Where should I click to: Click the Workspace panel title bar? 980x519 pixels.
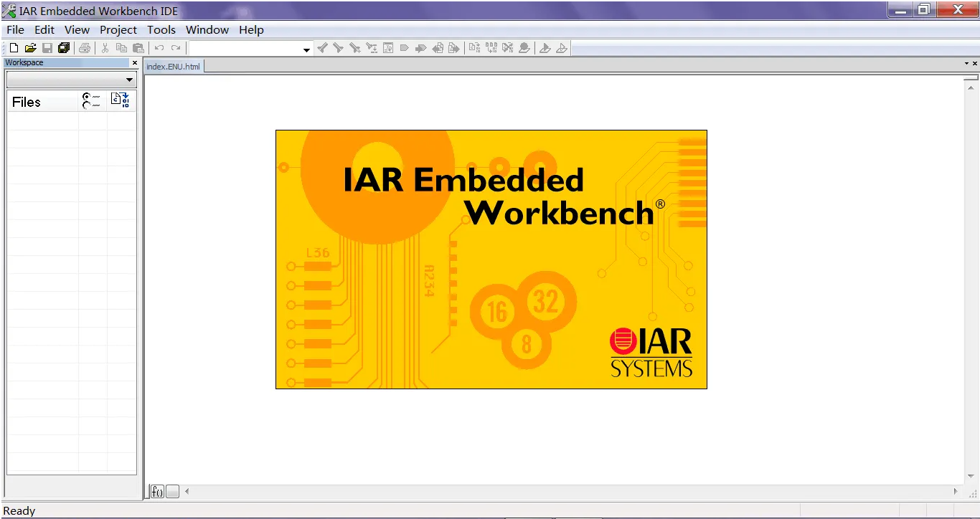(x=66, y=62)
